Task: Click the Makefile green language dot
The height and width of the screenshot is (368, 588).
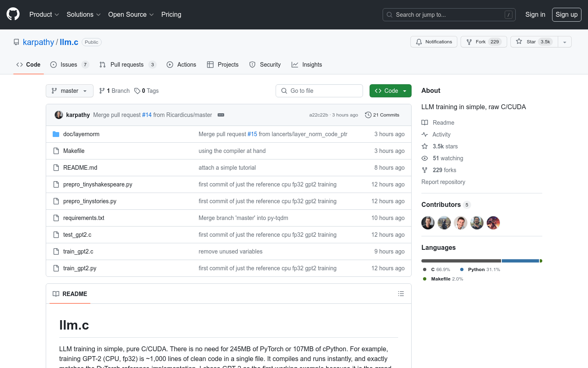Action: coord(425,279)
